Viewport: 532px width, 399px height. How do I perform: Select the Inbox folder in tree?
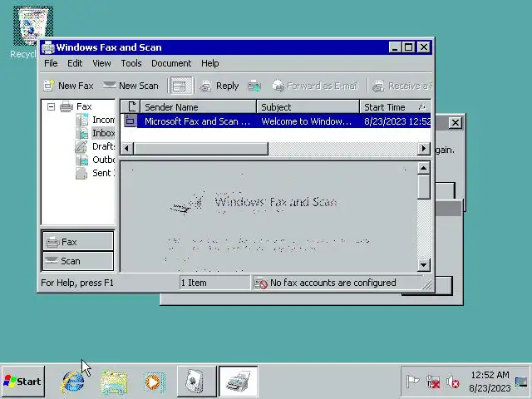point(103,133)
